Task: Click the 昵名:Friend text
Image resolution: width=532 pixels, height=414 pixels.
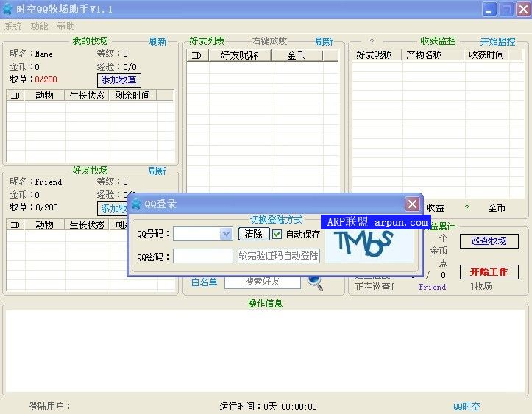Action: click(x=35, y=182)
